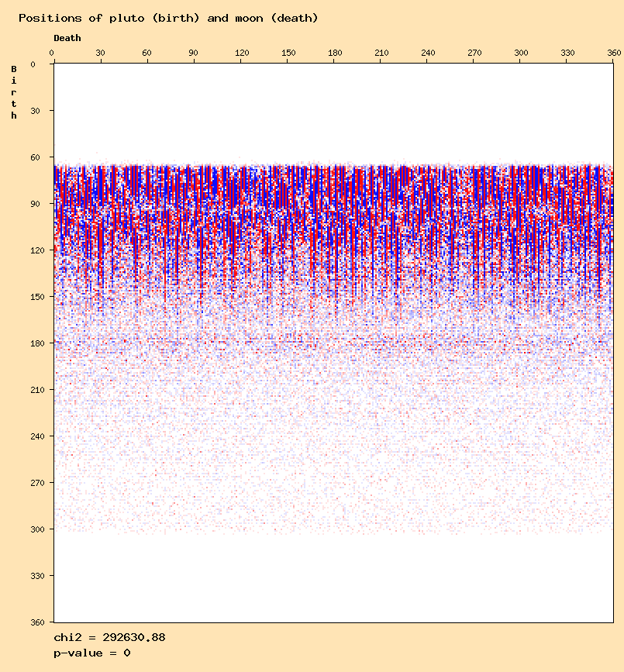Select the 270 tick on the Birth axis
This screenshot has height=672, width=624.
coord(33,483)
